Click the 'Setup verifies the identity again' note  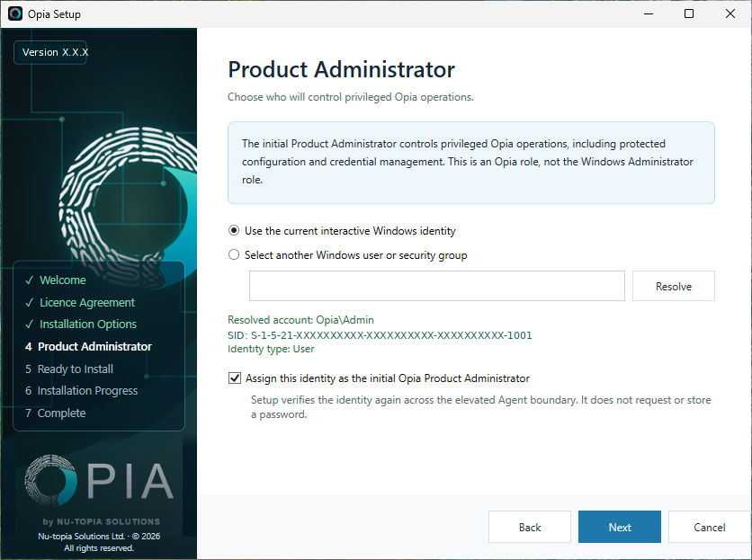pyautogui.click(x=480, y=407)
